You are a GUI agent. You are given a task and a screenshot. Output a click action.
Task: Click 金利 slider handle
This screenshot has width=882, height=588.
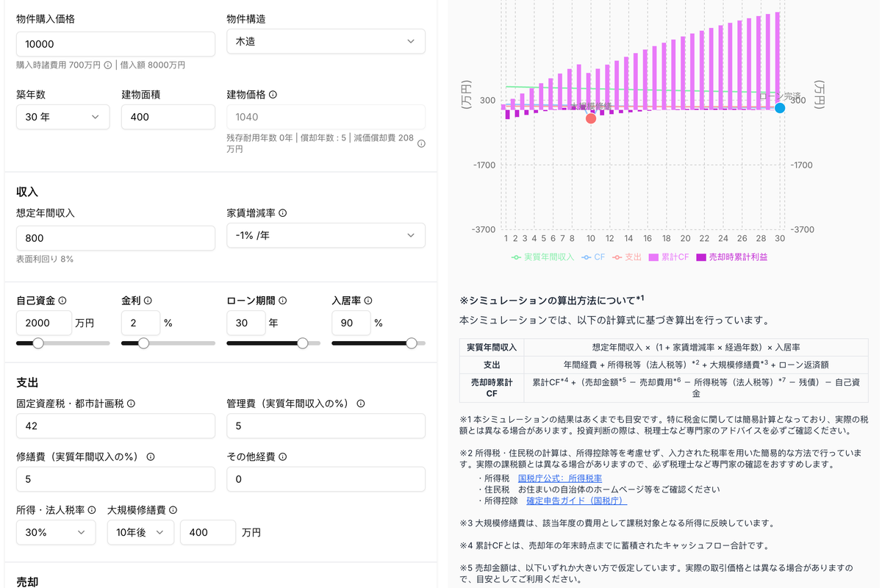(144, 343)
